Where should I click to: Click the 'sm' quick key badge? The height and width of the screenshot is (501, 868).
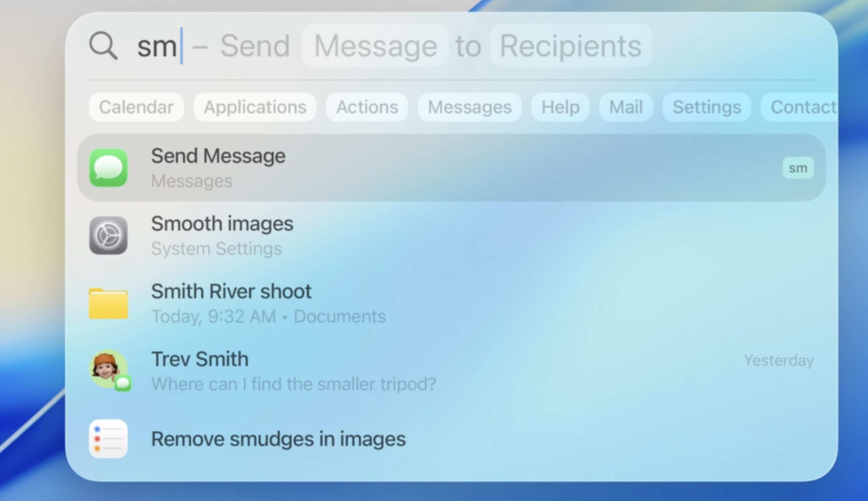click(798, 168)
